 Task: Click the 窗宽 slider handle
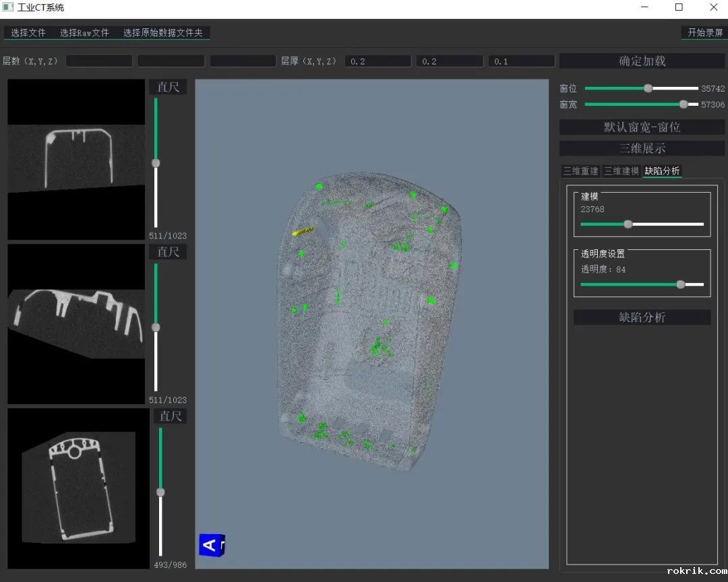(x=684, y=104)
